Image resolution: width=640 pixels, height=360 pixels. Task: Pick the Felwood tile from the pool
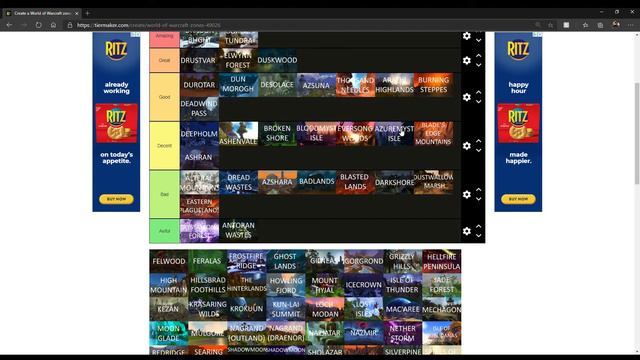click(169, 261)
